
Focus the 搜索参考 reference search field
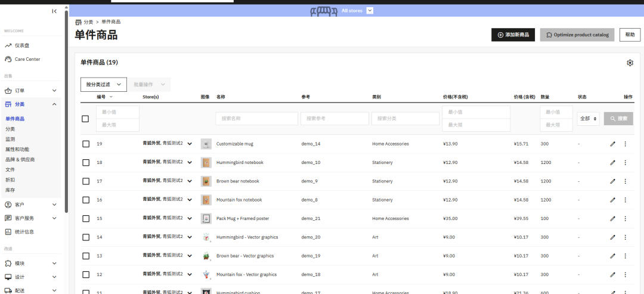pyautogui.click(x=335, y=119)
